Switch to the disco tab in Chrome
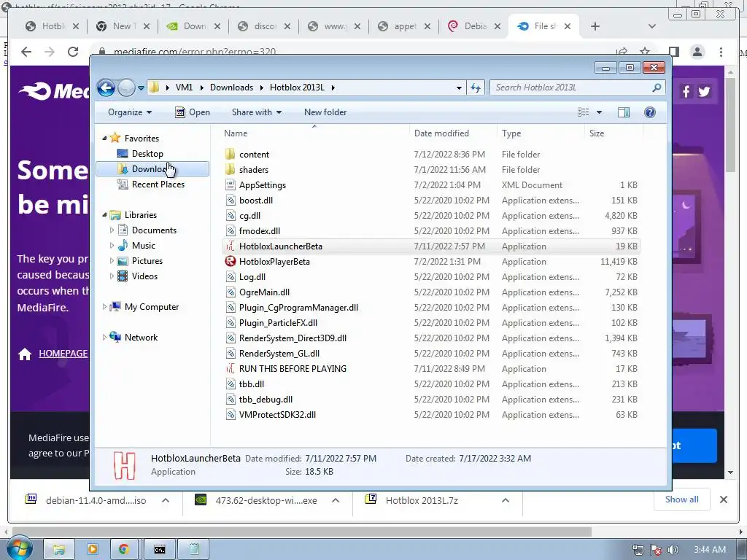Viewport: 747px width, 560px height. 264,26
